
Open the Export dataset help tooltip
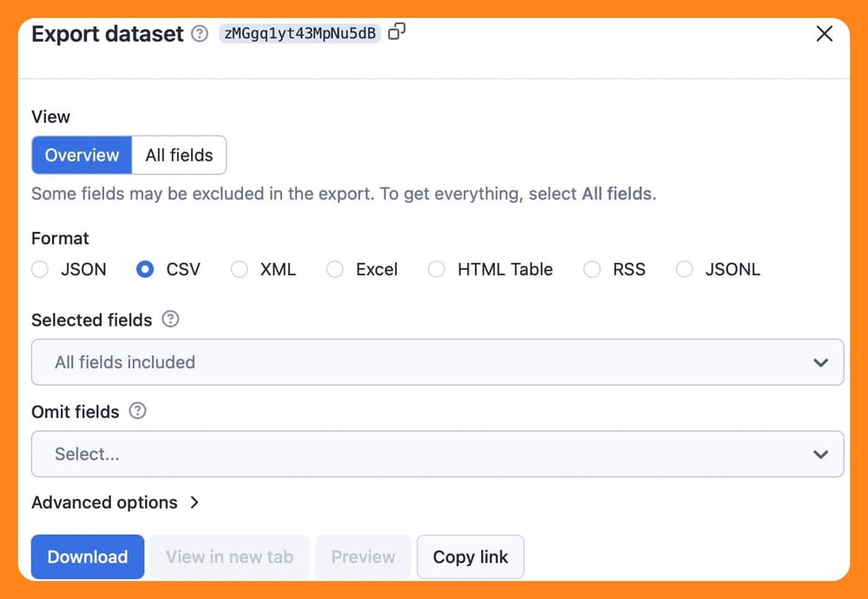(199, 34)
